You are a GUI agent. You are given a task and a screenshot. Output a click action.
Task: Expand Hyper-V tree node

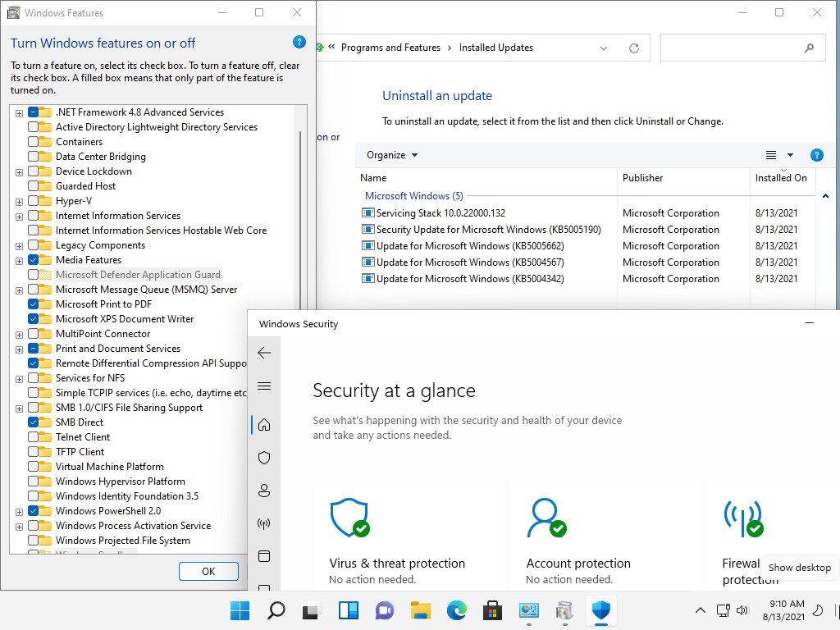20,202
